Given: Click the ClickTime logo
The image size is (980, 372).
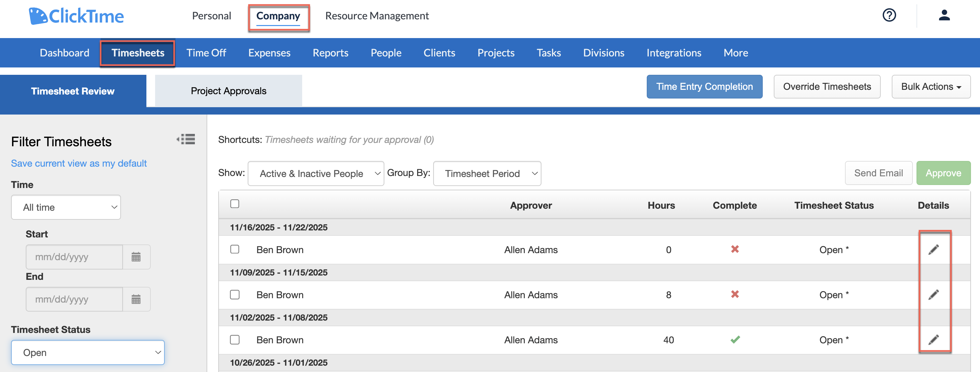Looking at the screenshot, I should pos(76,16).
